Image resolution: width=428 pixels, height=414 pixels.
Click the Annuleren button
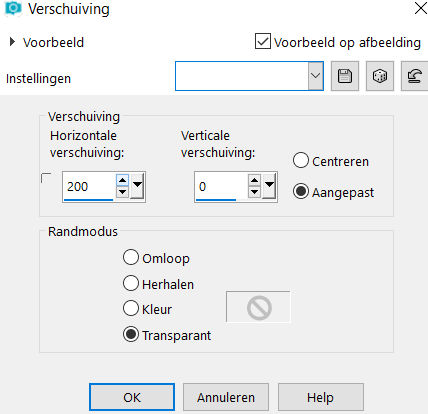[x=226, y=397]
